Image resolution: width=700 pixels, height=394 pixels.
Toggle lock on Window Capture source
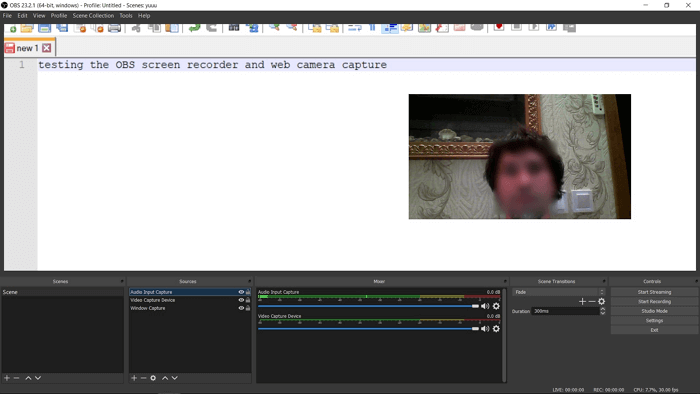pos(248,308)
